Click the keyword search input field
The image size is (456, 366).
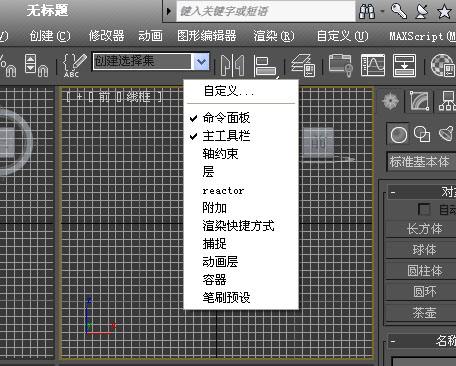point(266,11)
